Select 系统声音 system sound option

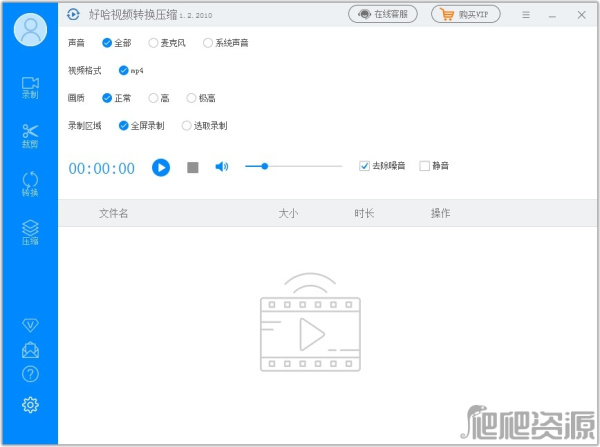[226, 43]
